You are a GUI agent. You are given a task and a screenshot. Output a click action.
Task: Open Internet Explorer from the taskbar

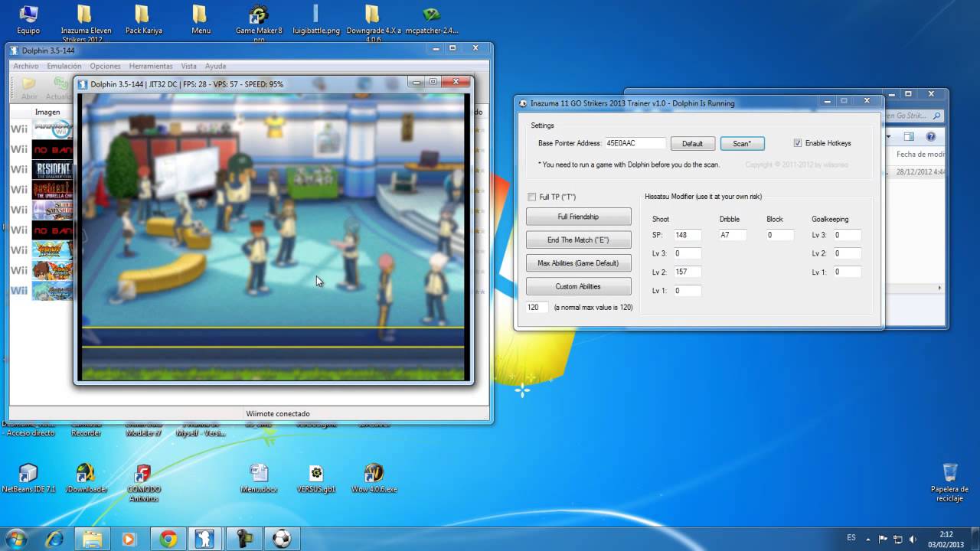point(55,539)
